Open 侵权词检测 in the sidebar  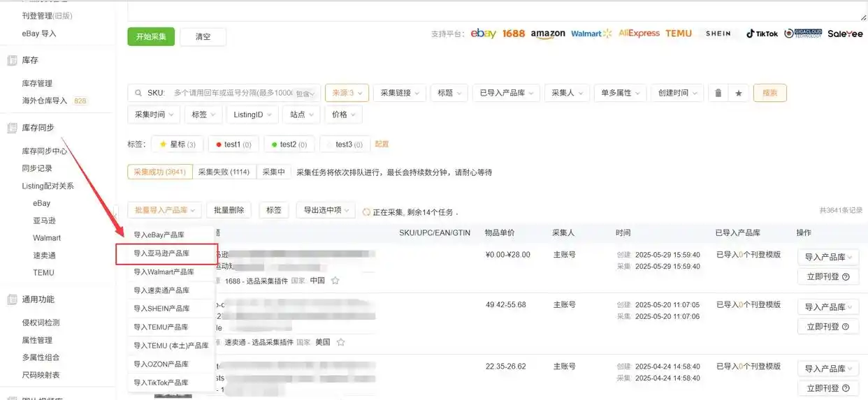[41, 323]
